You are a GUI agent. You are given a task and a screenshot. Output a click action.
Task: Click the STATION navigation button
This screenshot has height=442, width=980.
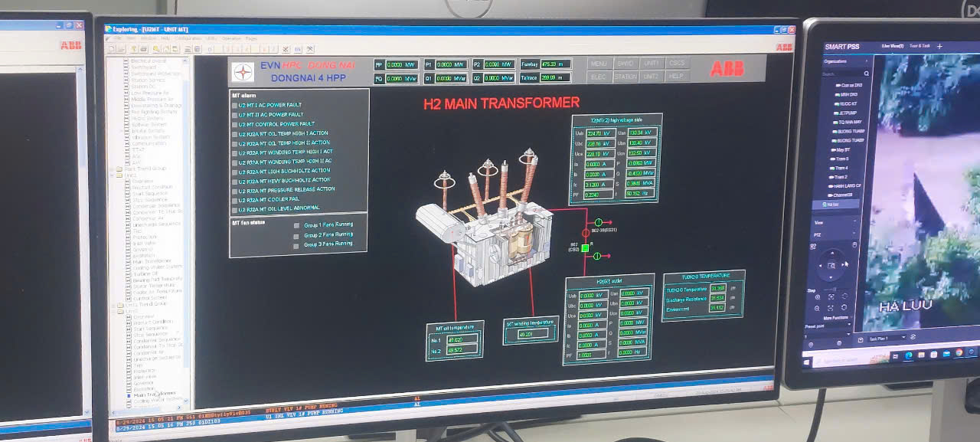pyautogui.click(x=625, y=77)
